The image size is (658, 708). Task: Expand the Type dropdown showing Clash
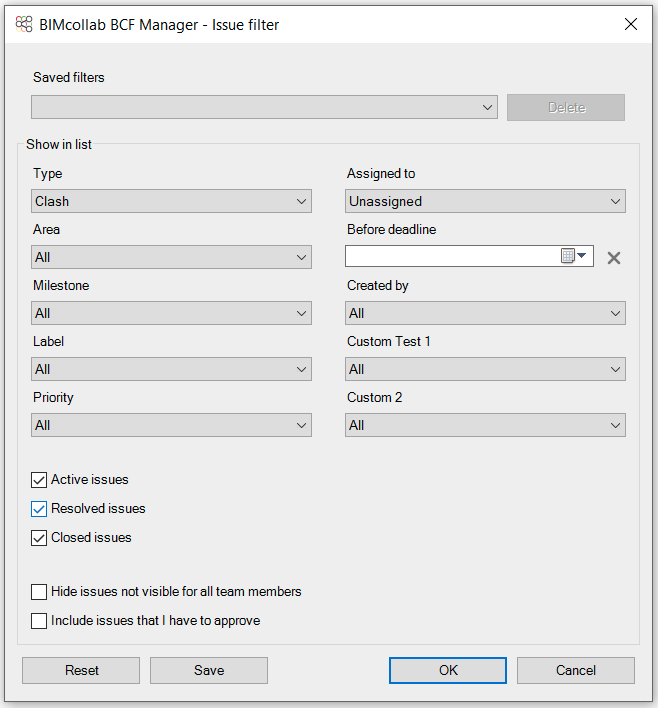coord(171,201)
